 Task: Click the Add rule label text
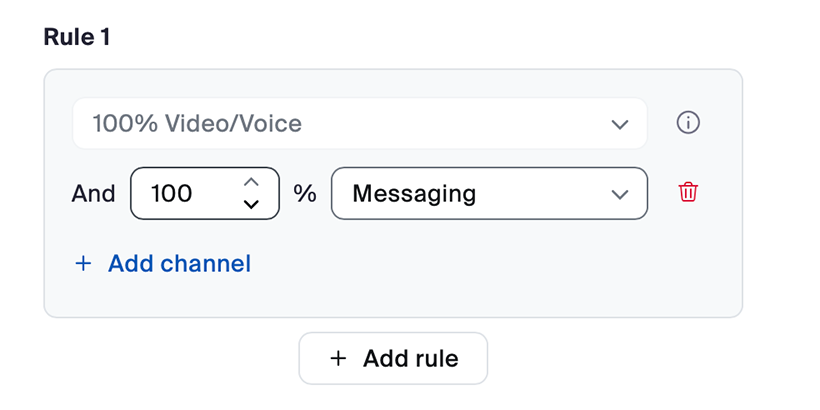410,358
